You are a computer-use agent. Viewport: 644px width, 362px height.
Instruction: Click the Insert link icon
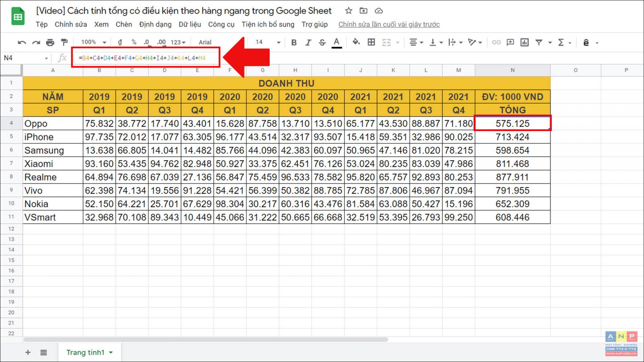click(x=496, y=42)
